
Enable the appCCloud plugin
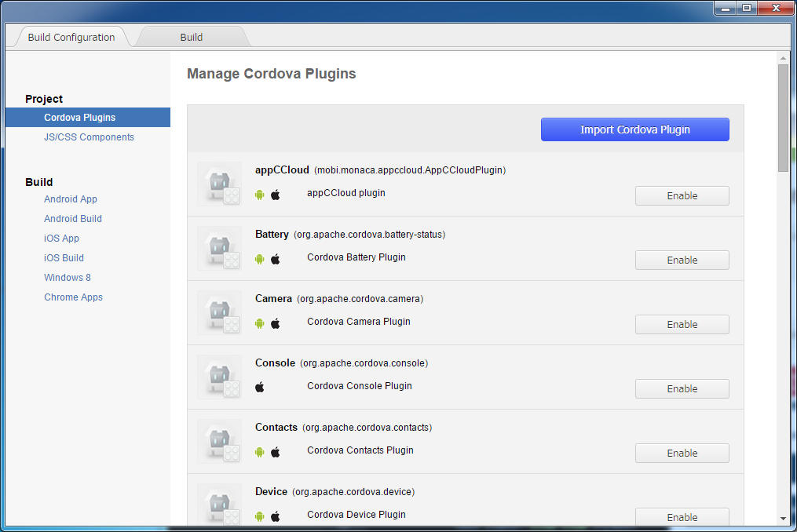click(x=682, y=196)
